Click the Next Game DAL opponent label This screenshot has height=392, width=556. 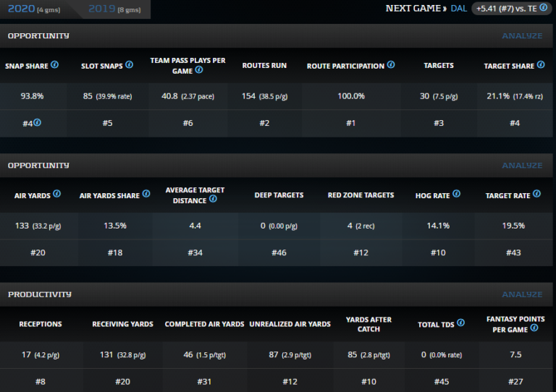coord(458,9)
